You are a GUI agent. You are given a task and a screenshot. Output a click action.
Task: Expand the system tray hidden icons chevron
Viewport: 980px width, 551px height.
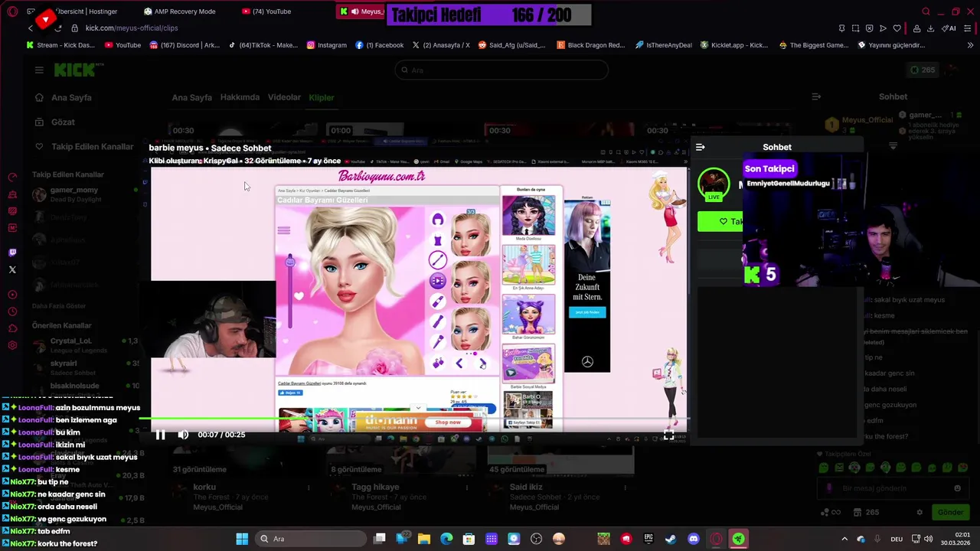[x=844, y=539]
